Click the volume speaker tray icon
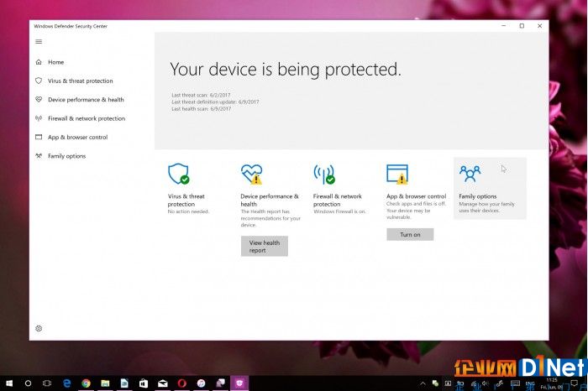 coord(486,383)
